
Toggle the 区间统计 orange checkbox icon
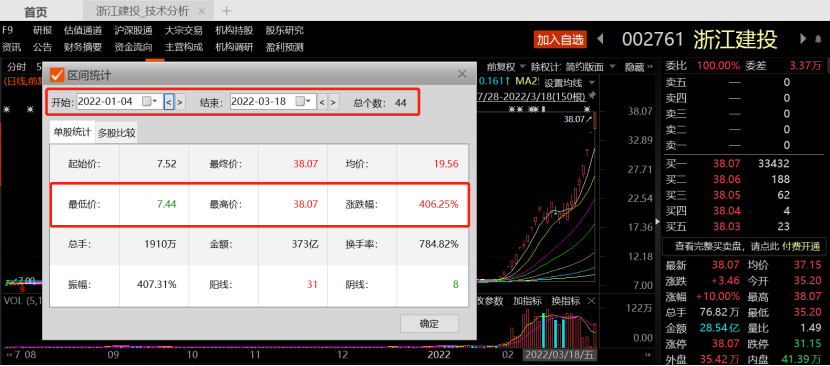click(56, 75)
